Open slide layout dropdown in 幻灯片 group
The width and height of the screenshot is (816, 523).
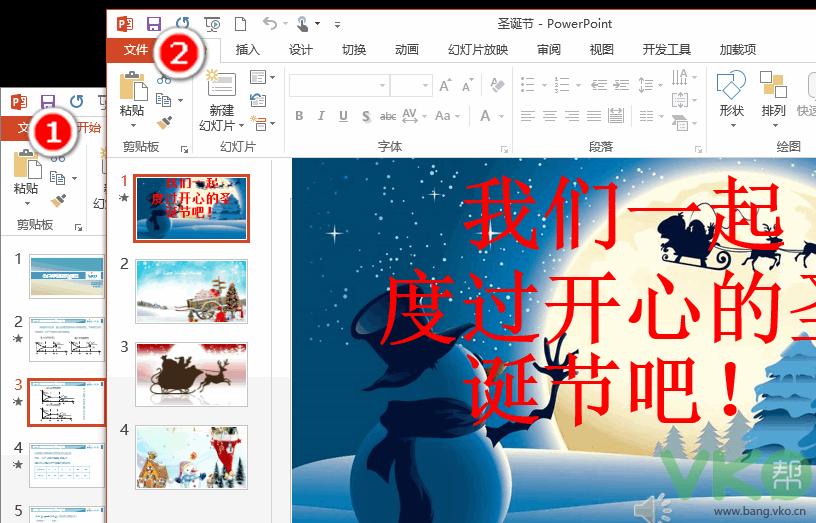pos(262,77)
